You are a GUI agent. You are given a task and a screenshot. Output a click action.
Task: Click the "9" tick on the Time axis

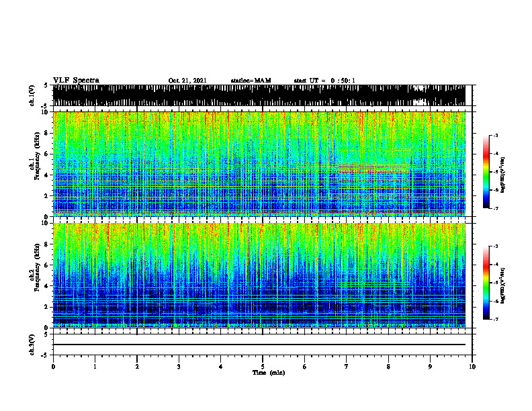point(430,367)
